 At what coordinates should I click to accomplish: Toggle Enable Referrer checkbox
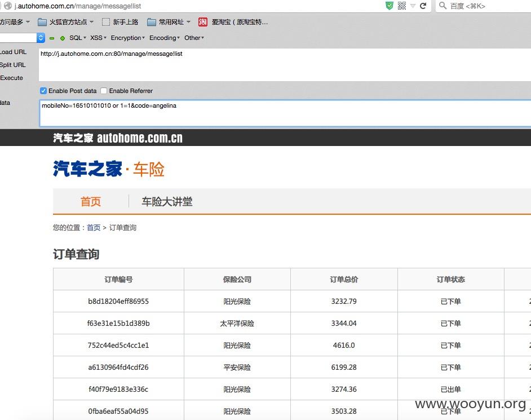[104, 91]
